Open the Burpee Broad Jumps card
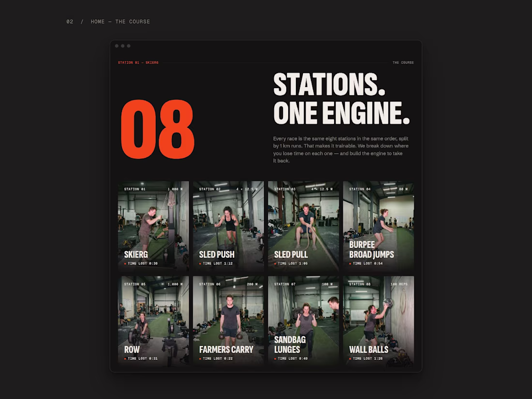 (x=378, y=226)
